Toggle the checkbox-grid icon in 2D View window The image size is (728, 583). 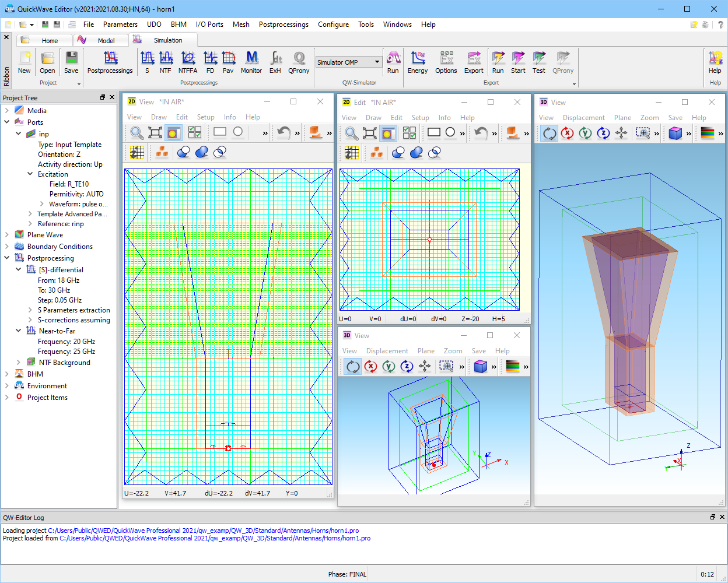click(x=195, y=132)
